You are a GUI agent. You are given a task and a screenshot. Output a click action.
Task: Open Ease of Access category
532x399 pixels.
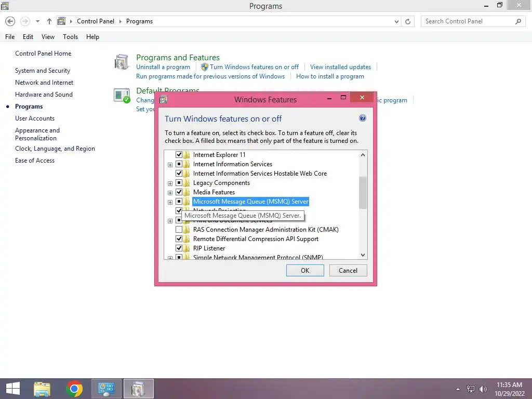point(35,161)
